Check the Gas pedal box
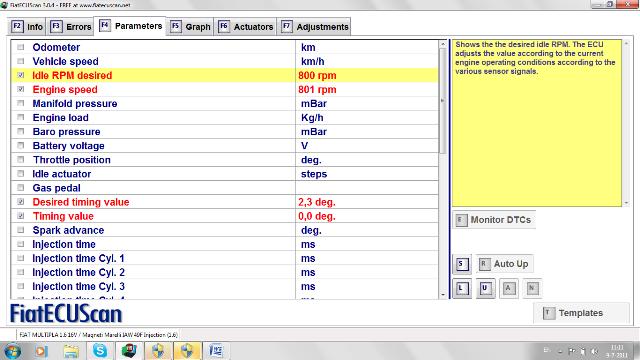This screenshot has width=640, height=360. 20,188
